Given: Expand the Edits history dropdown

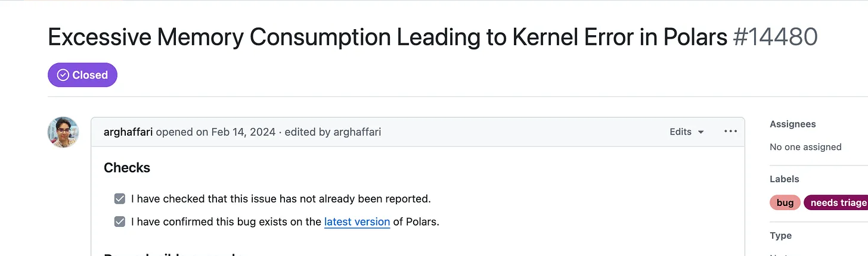Looking at the screenshot, I should 687,132.
